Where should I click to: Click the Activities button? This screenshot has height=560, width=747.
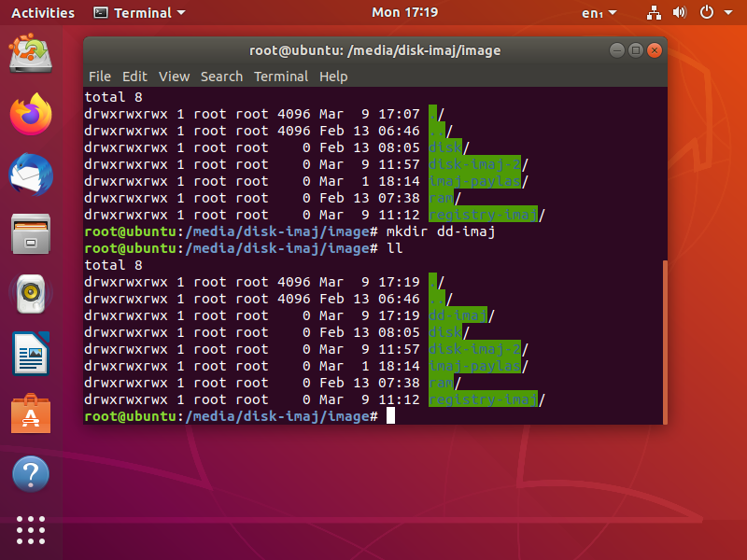coord(43,13)
